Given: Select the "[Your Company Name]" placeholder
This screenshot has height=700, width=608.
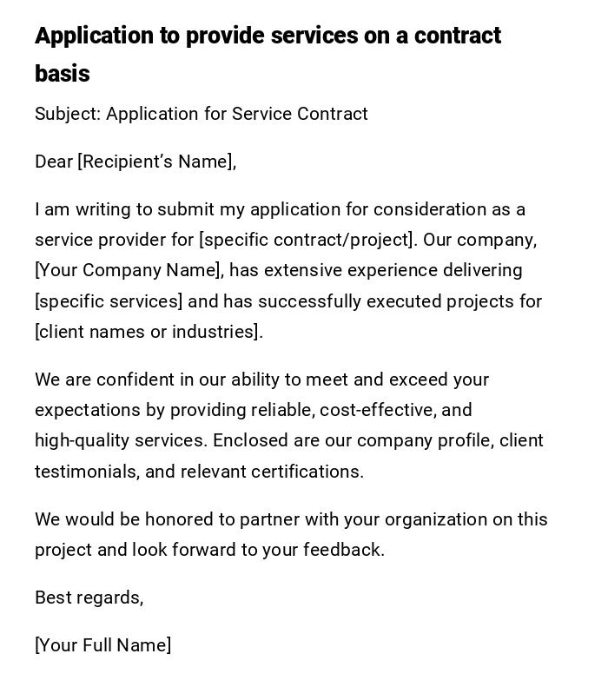Looking at the screenshot, I should point(129,270).
